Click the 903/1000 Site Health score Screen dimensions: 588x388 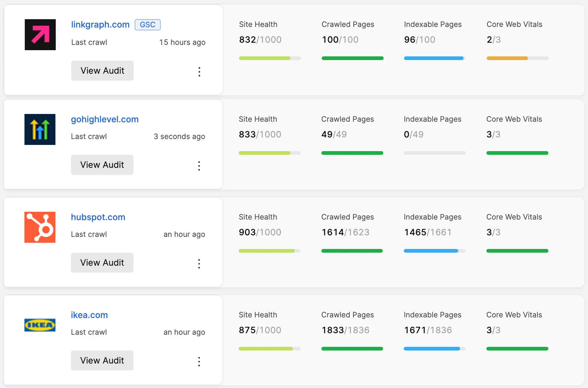tap(260, 232)
